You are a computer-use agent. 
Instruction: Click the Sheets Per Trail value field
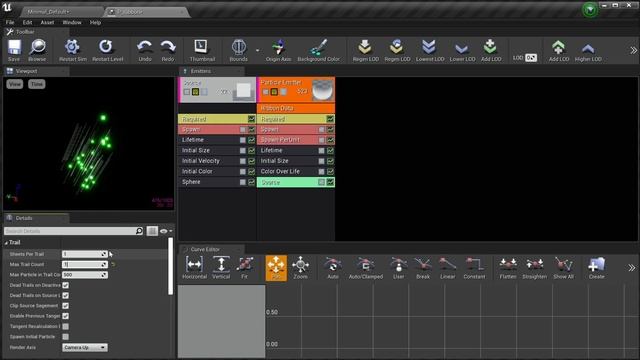coord(84,254)
